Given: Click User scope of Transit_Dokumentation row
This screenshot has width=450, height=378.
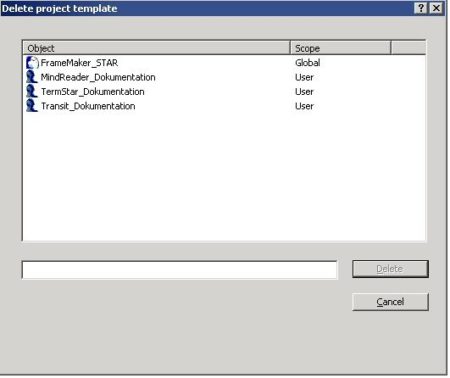Looking at the screenshot, I should click(x=304, y=106).
